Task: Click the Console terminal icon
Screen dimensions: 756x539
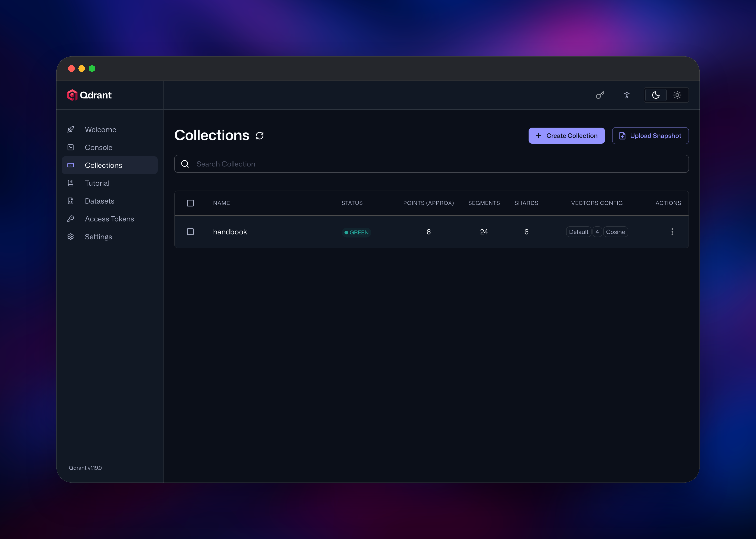Action: [x=71, y=147]
